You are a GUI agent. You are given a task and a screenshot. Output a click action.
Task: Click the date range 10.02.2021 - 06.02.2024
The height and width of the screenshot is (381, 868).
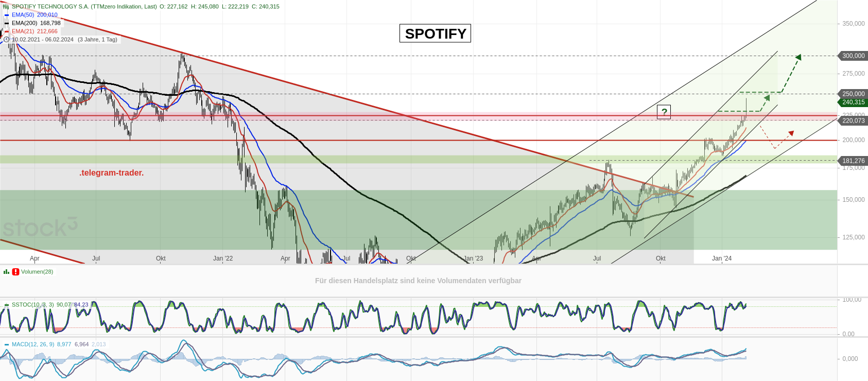43,40
